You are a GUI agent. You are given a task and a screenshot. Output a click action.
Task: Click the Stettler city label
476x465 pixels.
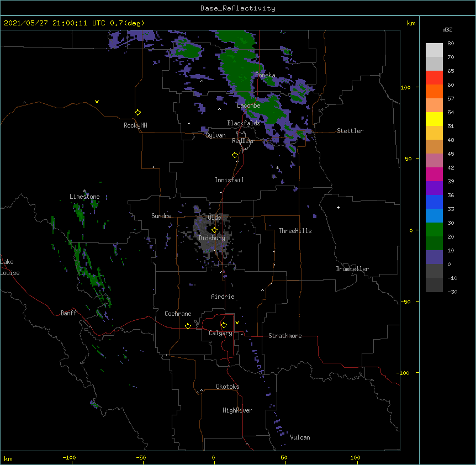pos(350,131)
